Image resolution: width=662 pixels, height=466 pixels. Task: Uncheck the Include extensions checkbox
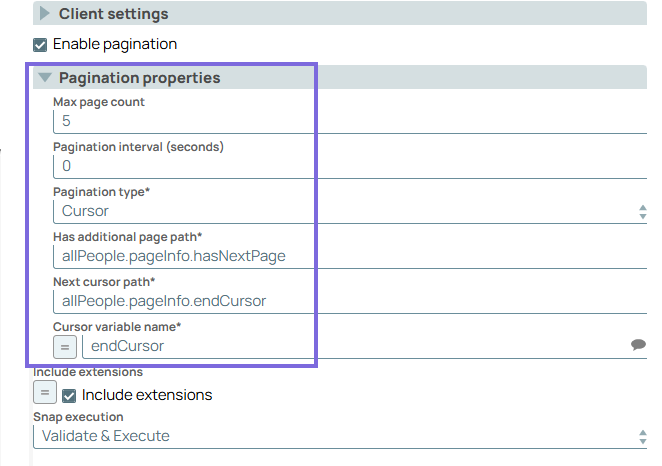click(69, 395)
